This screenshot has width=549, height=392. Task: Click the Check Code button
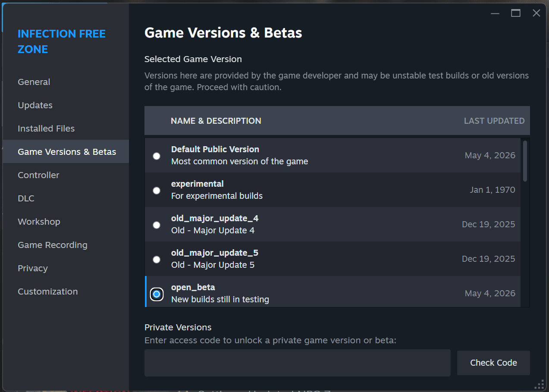click(493, 363)
